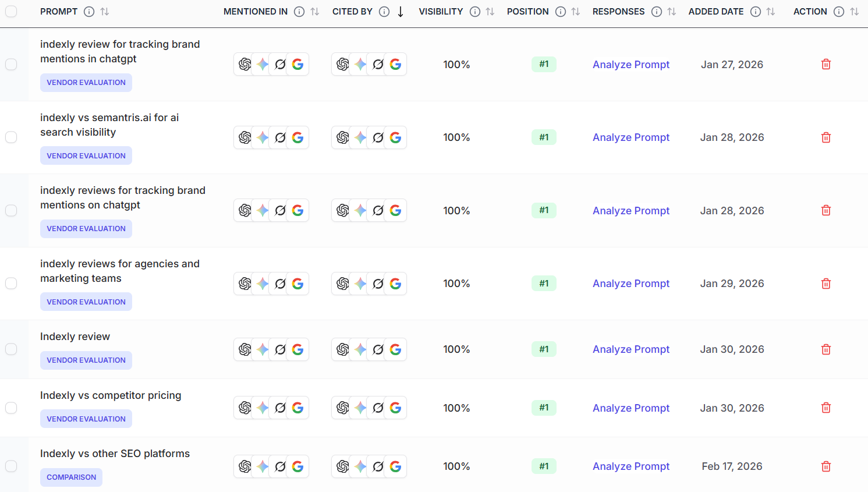Analyze Prompt for 'Indexly vs competitor pricing'
The height and width of the screenshot is (492, 868).
pos(631,408)
